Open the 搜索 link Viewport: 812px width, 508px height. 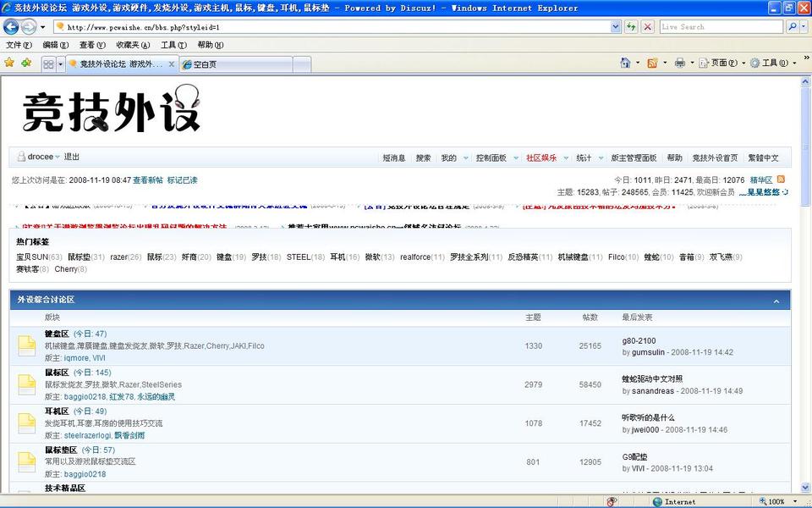(x=423, y=158)
